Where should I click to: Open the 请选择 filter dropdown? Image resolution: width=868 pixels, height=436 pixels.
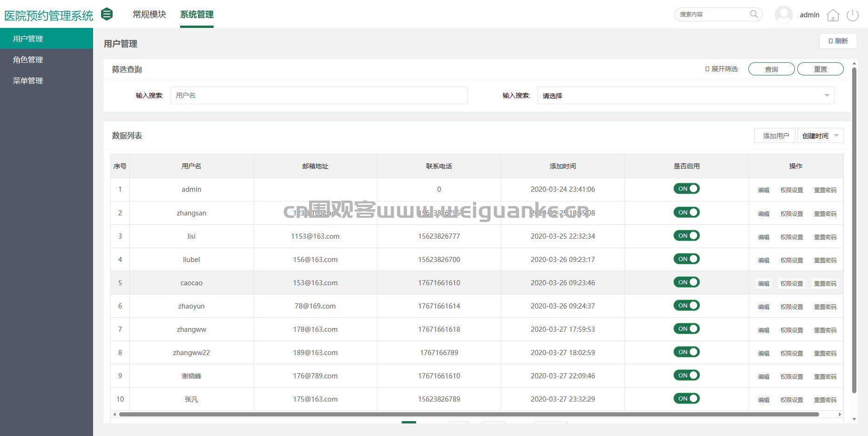coord(686,95)
